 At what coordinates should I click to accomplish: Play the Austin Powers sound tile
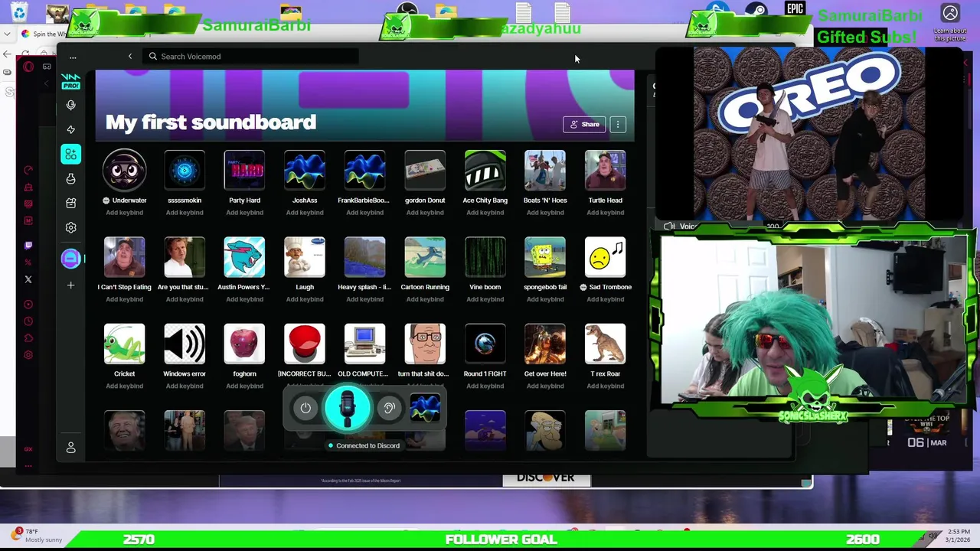click(x=244, y=257)
